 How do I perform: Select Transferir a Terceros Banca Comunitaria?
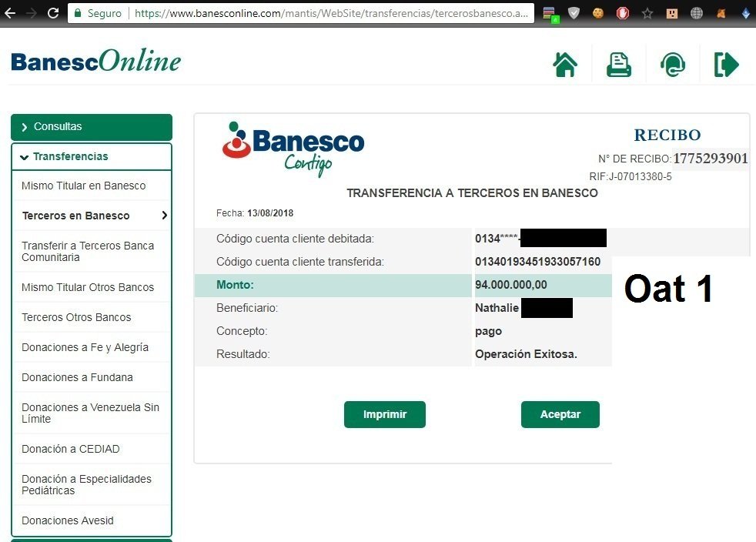(88, 251)
